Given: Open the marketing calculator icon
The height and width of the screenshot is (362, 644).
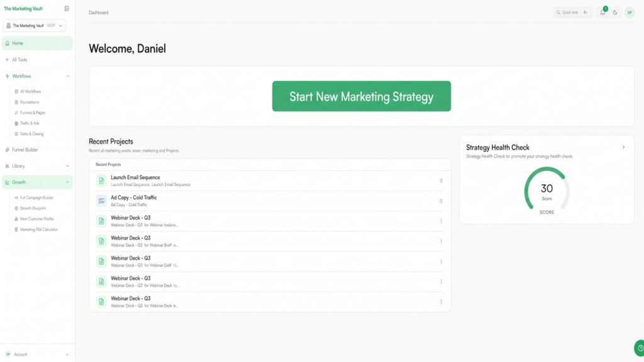Looking at the screenshot, I should (x=16, y=229).
